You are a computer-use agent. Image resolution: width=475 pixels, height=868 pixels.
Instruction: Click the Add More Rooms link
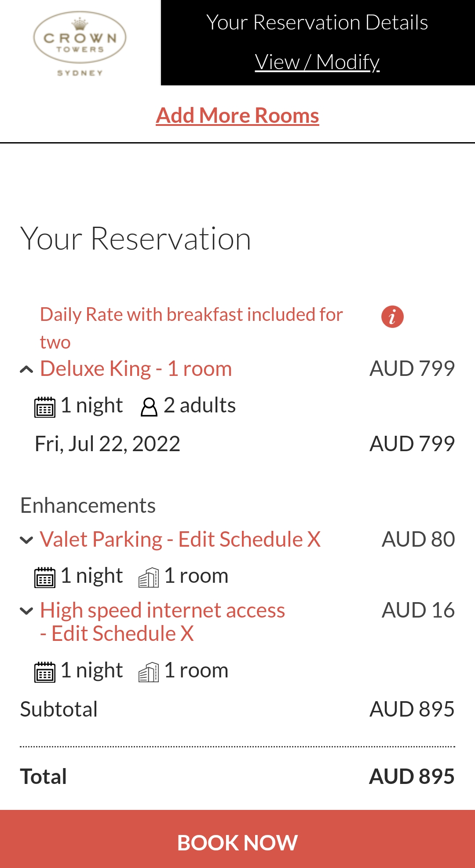tap(237, 116)
